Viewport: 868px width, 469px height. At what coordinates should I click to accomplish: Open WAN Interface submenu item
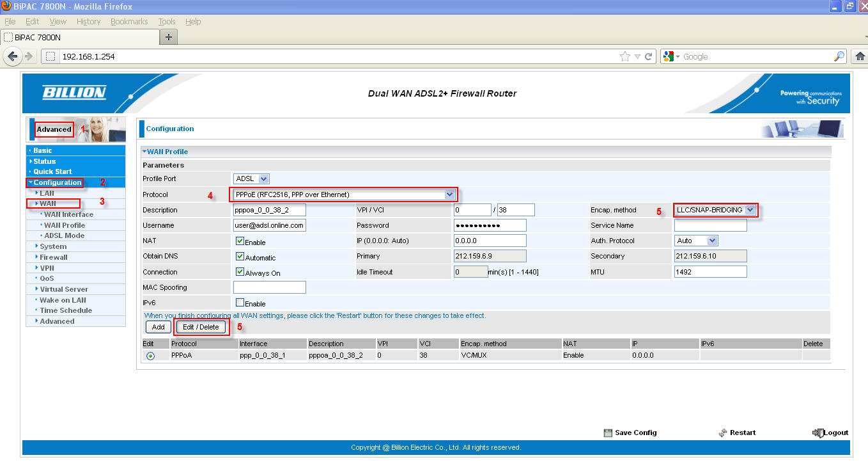(x=68, y=214)
